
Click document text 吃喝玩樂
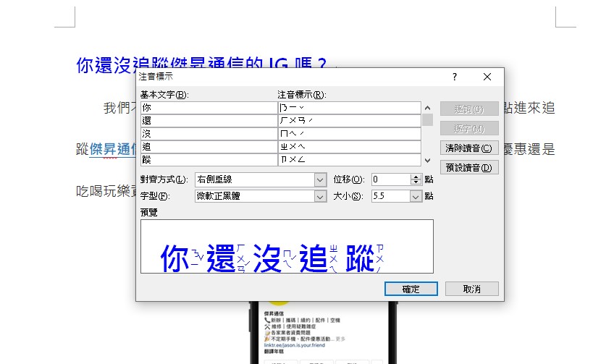[104, 191]
